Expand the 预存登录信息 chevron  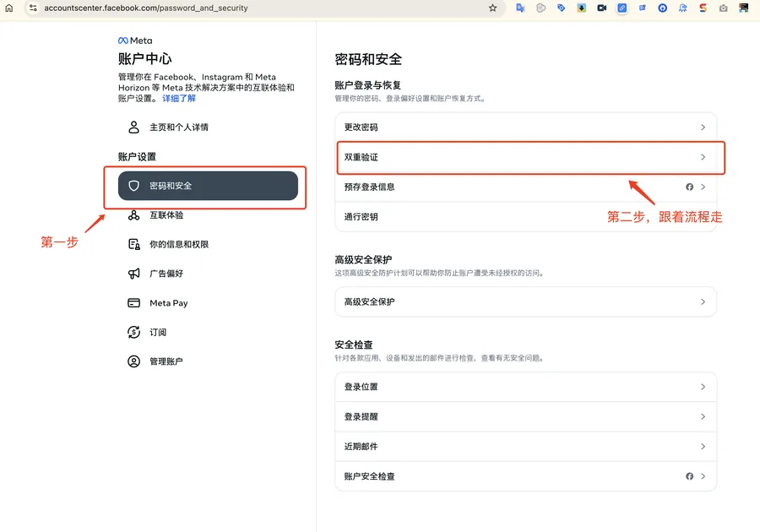(703, 187)
